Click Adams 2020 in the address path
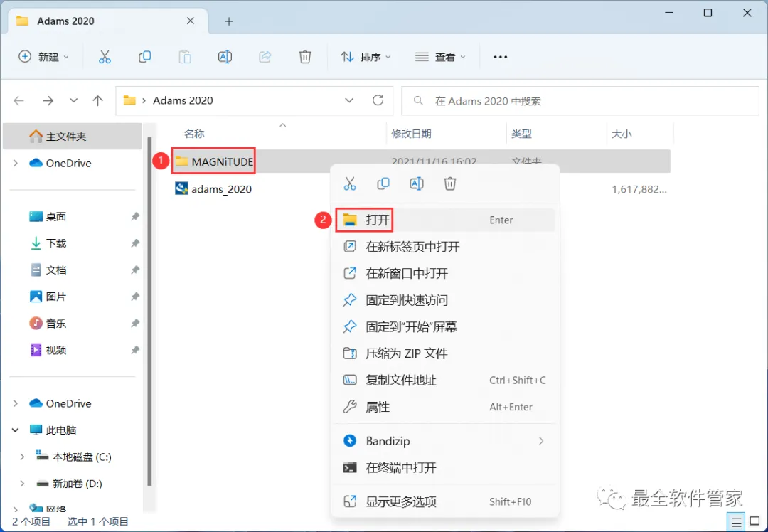 [x=183, y=100]
